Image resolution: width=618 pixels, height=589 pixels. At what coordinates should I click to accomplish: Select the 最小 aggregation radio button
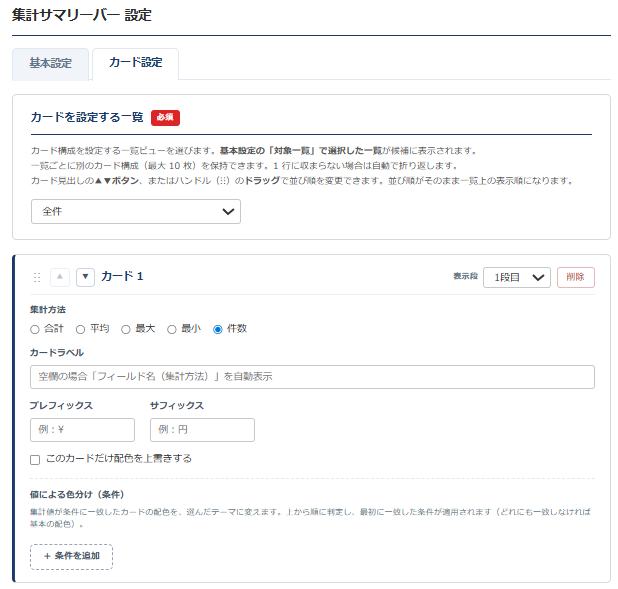point(171,330)
